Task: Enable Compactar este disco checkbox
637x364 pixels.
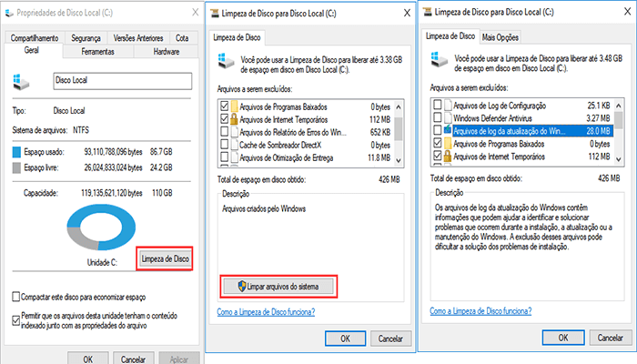Action: pyautogui.click(x=15, y=297)
